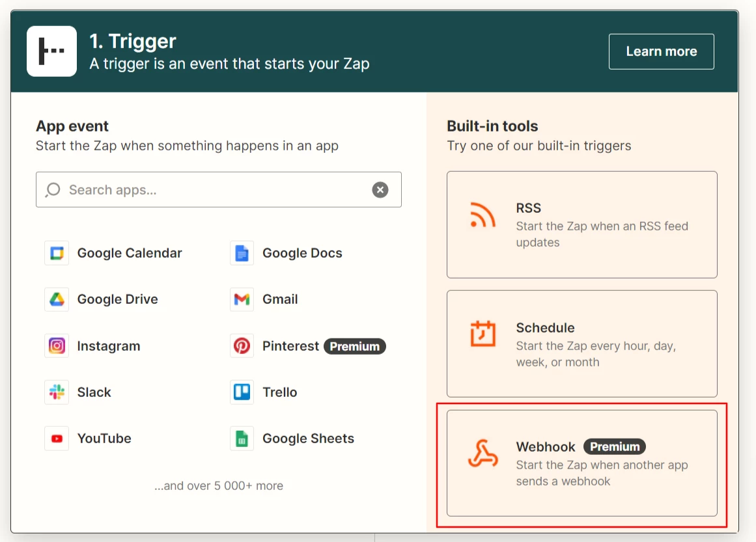Screen dimensions: 756x542
Task: Choose the RSS built-in trigger card
Action: [x=582, y=224]
